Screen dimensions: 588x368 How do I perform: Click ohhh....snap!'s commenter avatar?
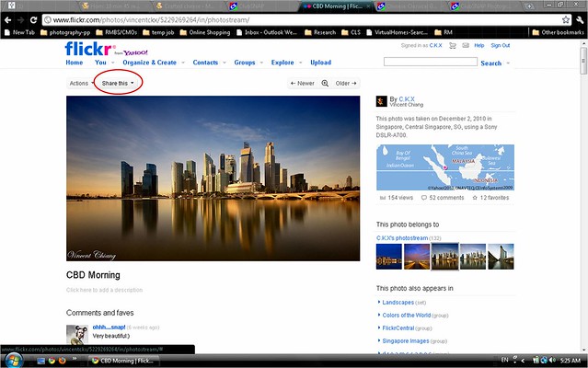77,334
